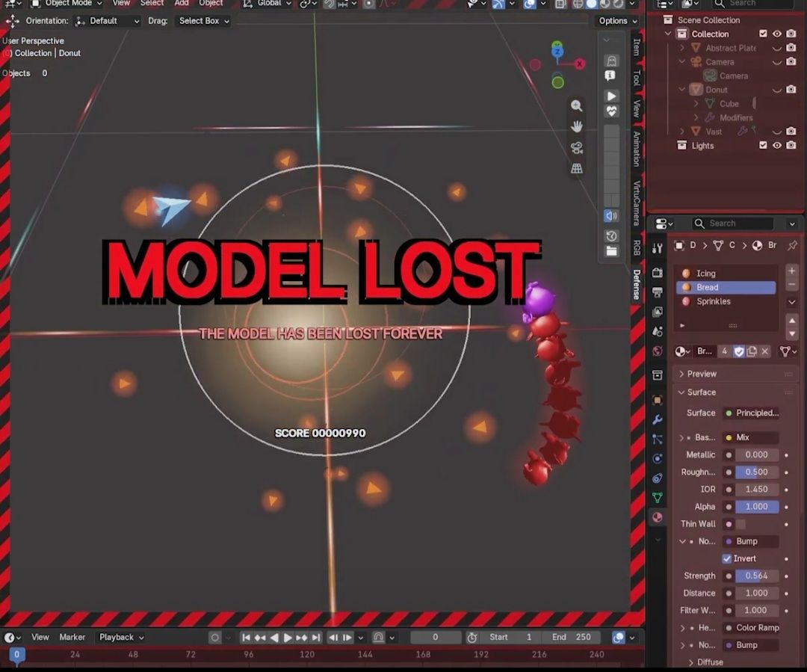Open the Orientation Default dropdown
Viewport: 807px width, 672px height.
pyautogui.click(x=108, y=21)
